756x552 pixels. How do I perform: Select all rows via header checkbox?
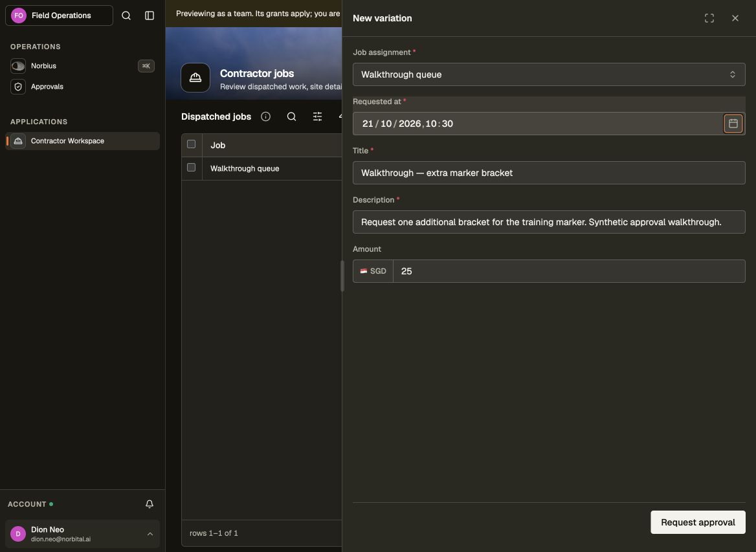click(x=192, y=144)
